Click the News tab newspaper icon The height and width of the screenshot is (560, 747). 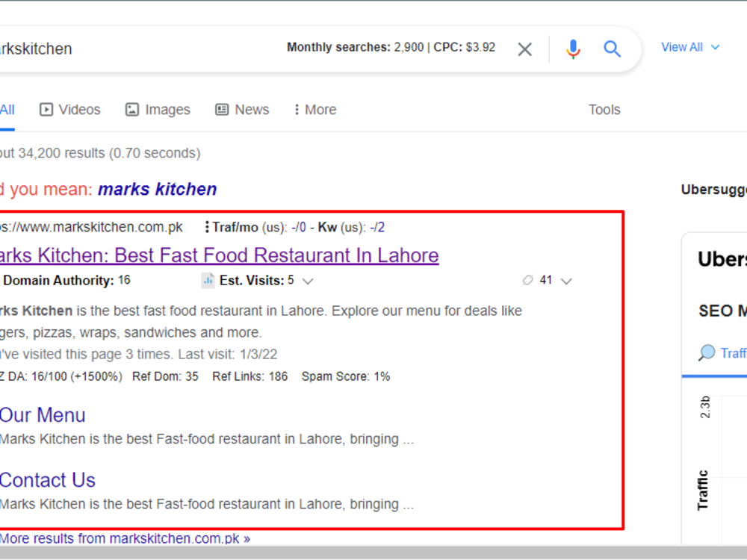tap(222, 110)
